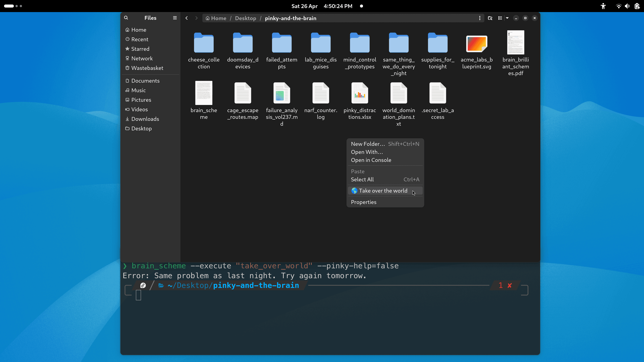
Task: Click 'Select All' in the context menu
Action: tap(362, 179)
